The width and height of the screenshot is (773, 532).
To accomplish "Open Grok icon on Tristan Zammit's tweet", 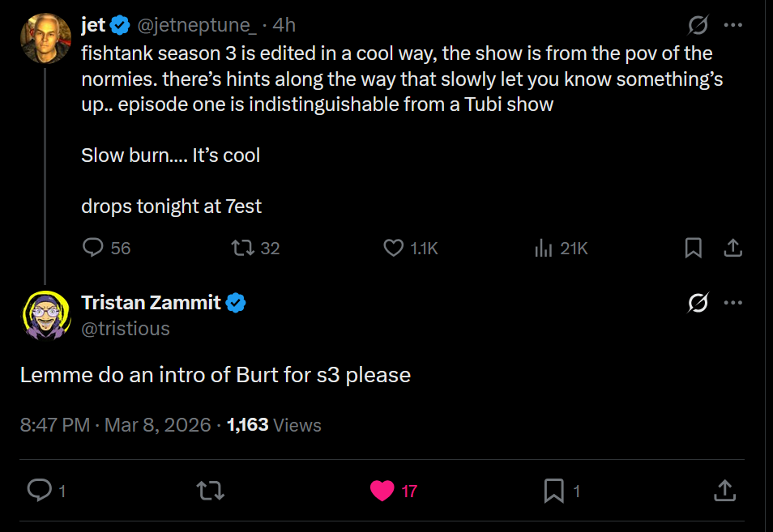I will pos(698,303).
